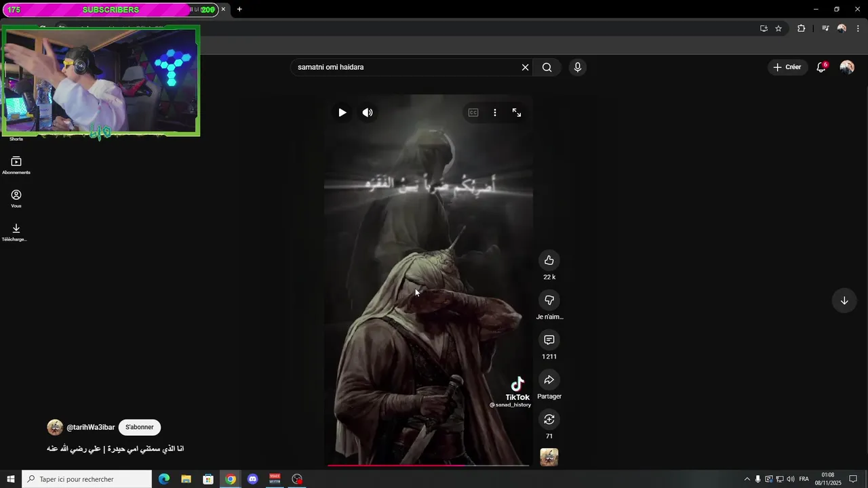Open YouTube account avatar menu

(x=847, y=67)
